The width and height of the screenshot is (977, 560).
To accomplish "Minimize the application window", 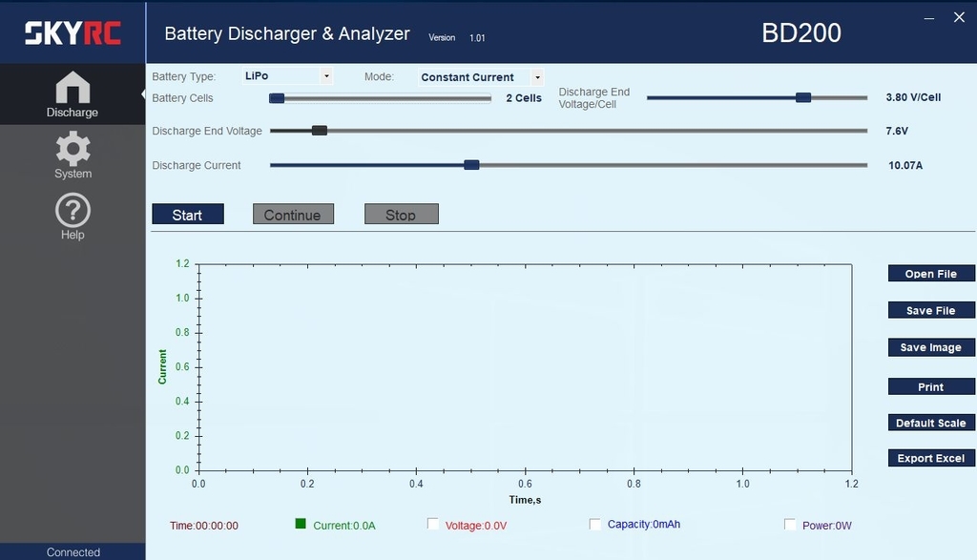I will tap(929, 18).
